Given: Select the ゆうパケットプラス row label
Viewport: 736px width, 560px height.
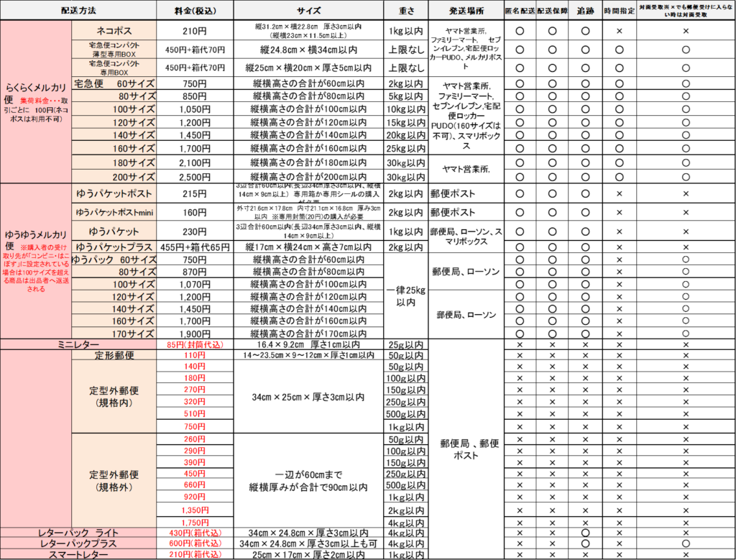Looking at the screenshot, I should 114,247.
